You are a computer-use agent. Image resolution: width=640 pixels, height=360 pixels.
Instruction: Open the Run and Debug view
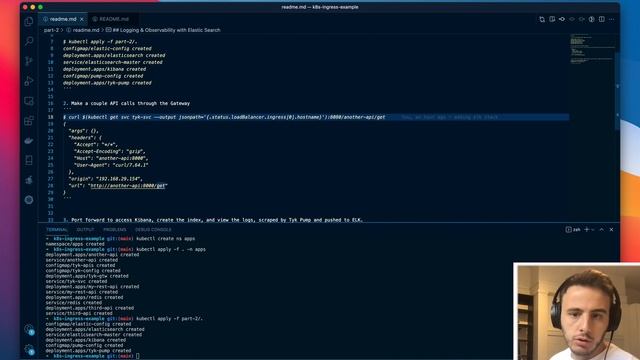29,81
